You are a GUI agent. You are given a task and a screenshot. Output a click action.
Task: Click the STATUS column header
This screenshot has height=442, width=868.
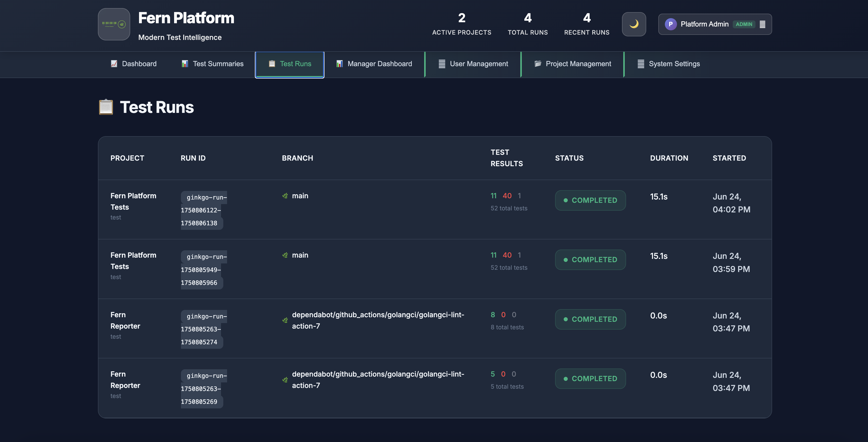[569, 158]
